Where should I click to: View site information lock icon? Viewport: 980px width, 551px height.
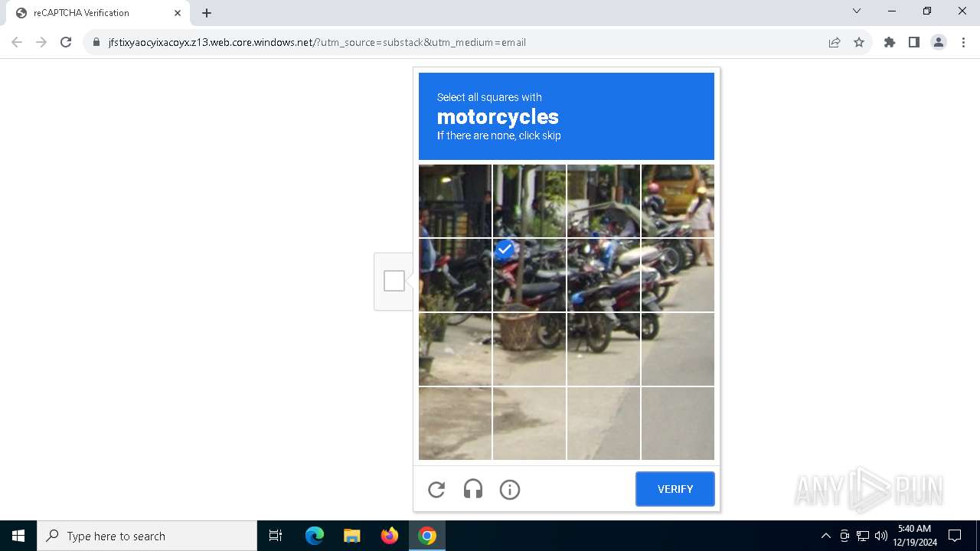[x=96, y=42]
